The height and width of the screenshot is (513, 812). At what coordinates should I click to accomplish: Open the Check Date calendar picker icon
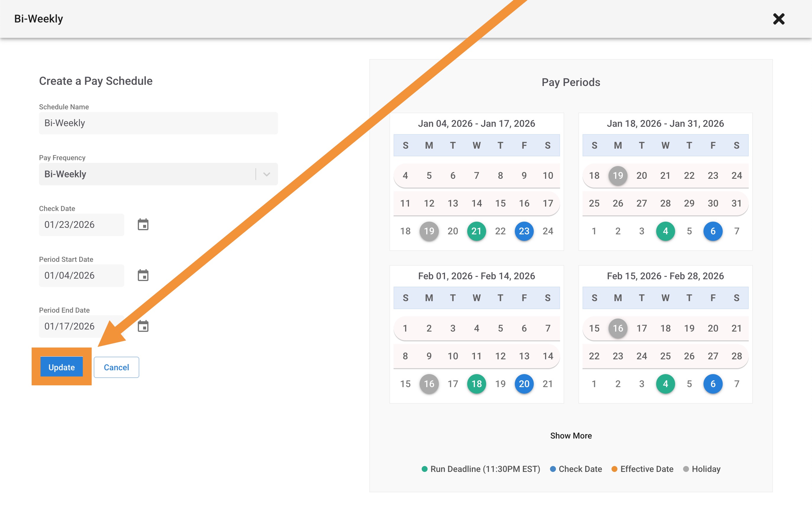click(143, 225)
